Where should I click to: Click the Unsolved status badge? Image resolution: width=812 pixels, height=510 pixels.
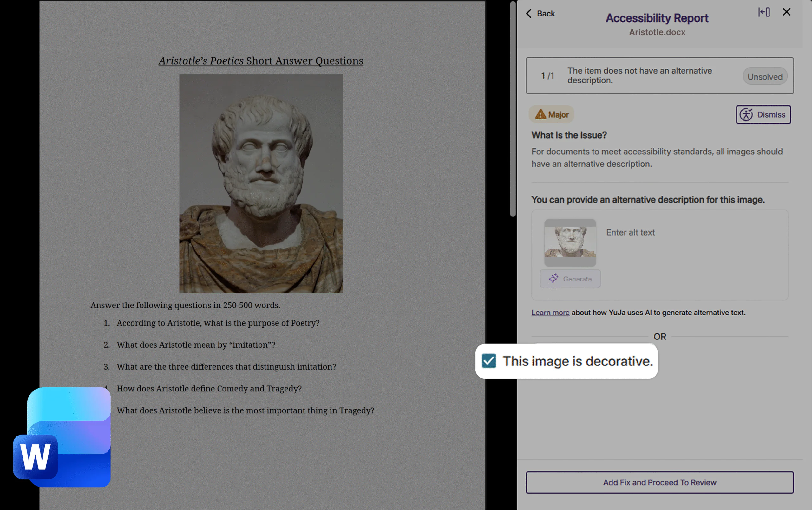[x=765, y=76]
